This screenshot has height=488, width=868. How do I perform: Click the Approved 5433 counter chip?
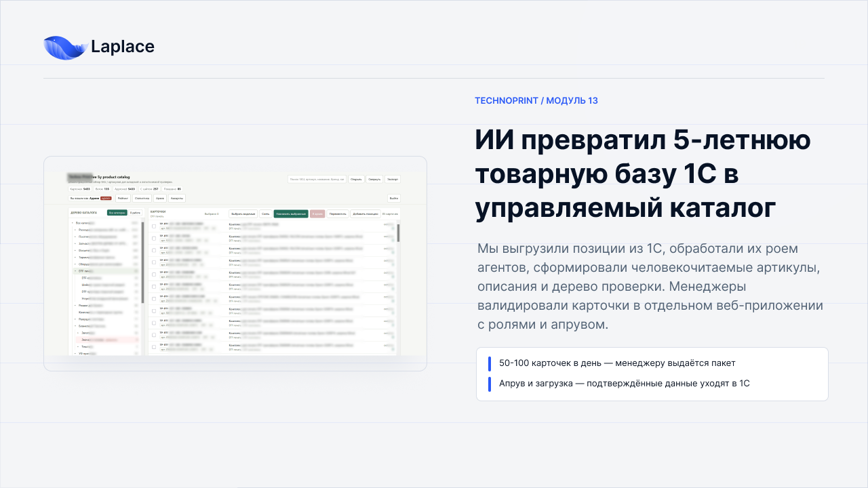[x=125, y=189]
